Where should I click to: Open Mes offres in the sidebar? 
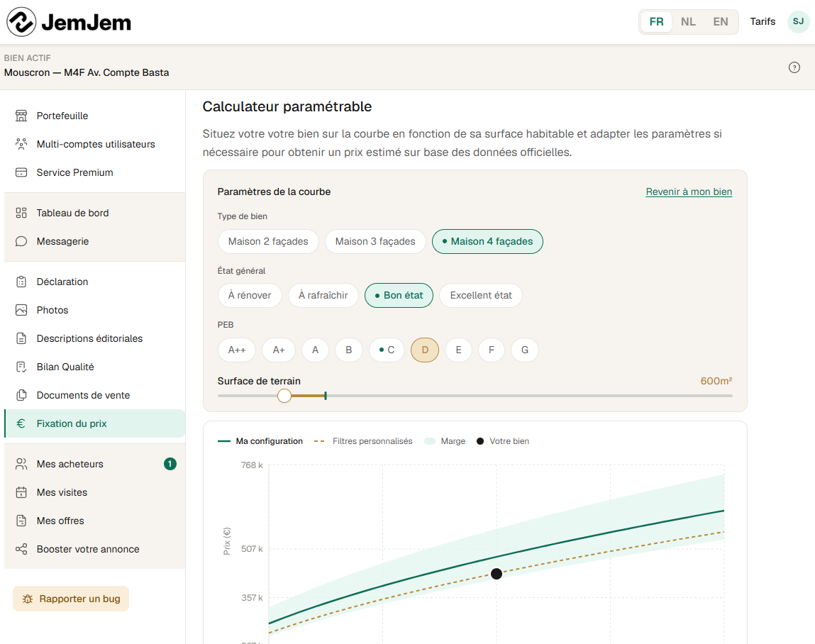[94, 521]
